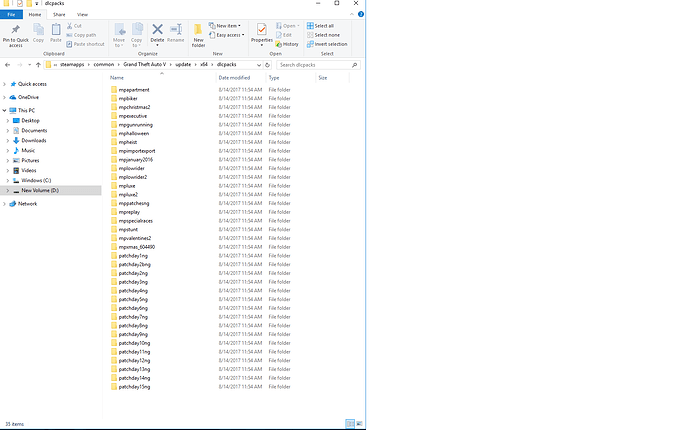
Task: Click Copy path in Clipboard group
Action: [81, 35]
